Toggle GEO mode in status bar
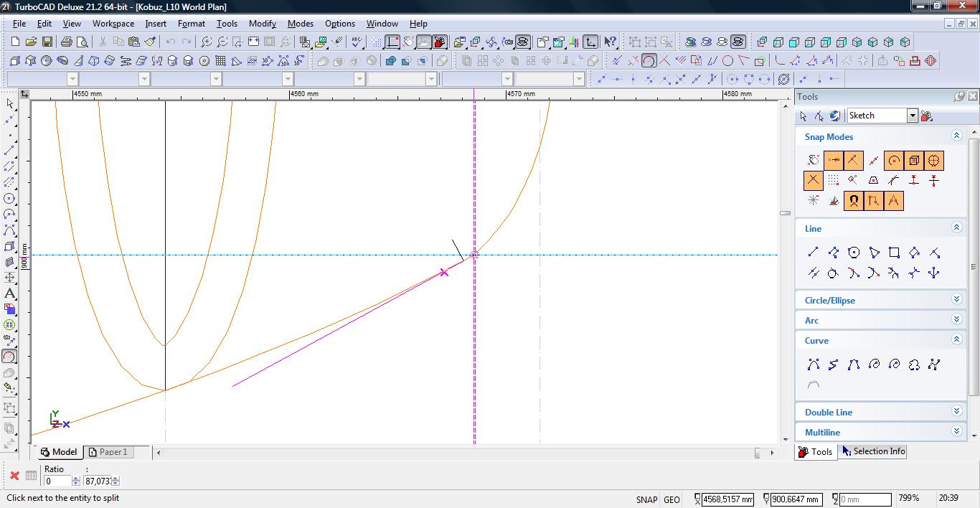Viewport: 980px width, 508px height. (672, 499)
